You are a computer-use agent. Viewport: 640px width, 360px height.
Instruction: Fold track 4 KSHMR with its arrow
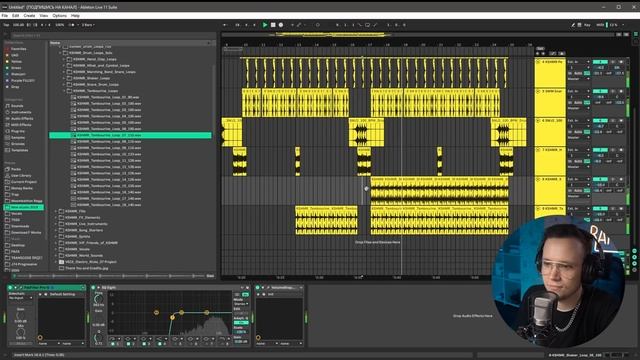click(538, 62)
